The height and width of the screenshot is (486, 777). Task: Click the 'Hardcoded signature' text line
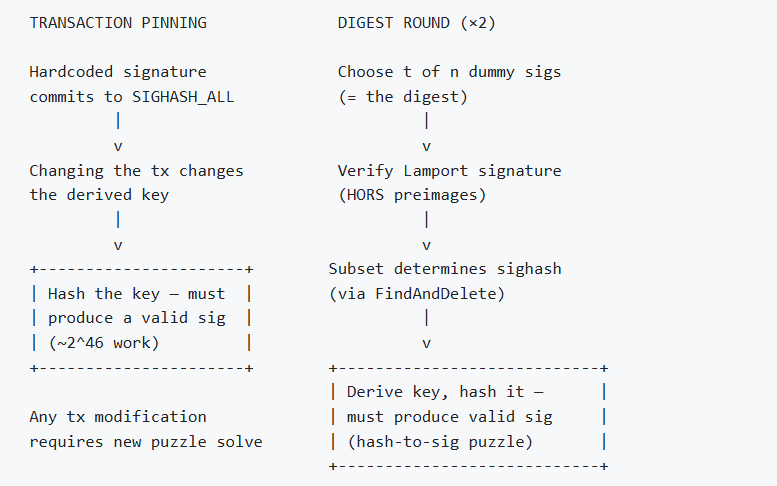[118, 72]
